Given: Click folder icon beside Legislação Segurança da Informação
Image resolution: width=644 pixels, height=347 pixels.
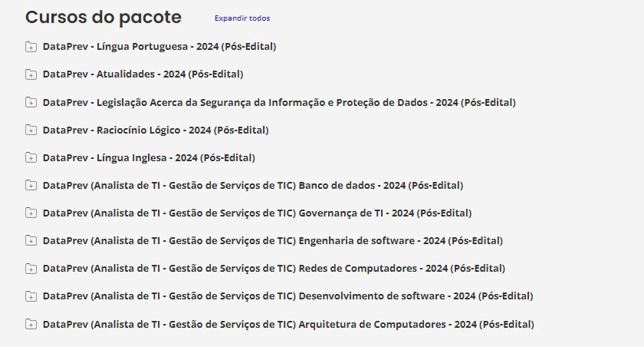Looking at the screenshot, I should click(31, 102).
